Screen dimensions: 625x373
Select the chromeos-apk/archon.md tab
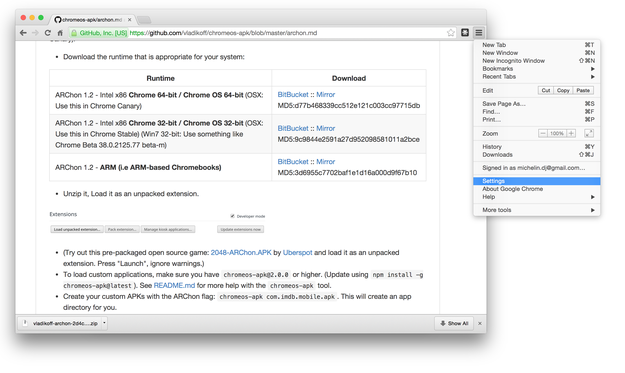coord(92,20)
